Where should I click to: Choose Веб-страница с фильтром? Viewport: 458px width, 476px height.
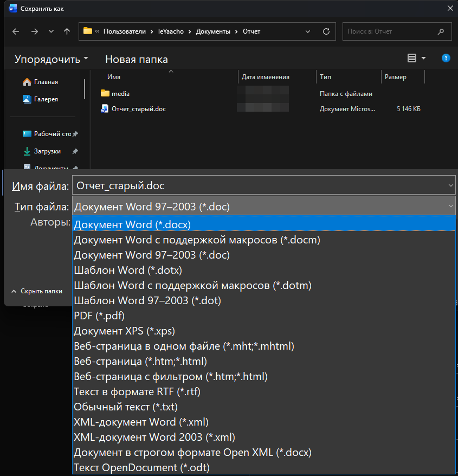(264, 376)
